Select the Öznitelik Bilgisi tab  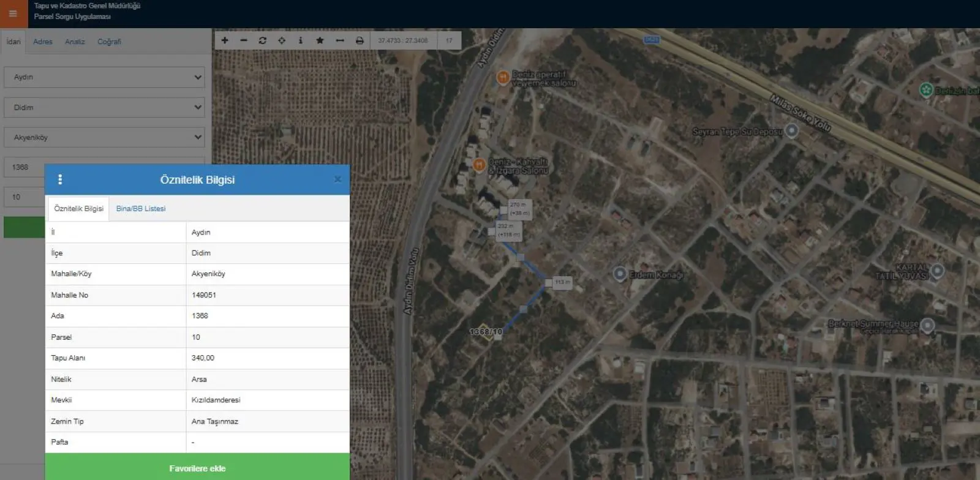[78, 209]
